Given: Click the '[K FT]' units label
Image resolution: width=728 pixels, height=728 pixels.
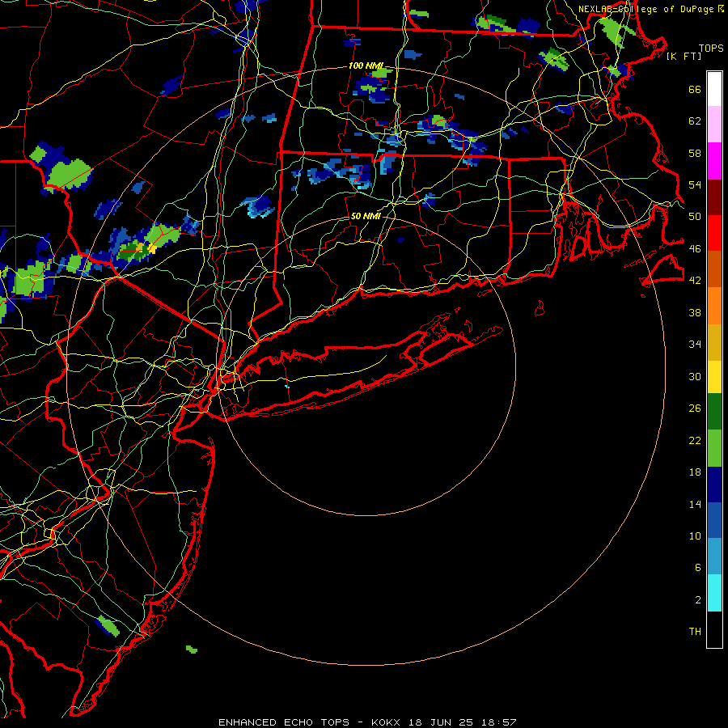Looking at the screenshot, I should pyautogui.click(x=684, y=56).
